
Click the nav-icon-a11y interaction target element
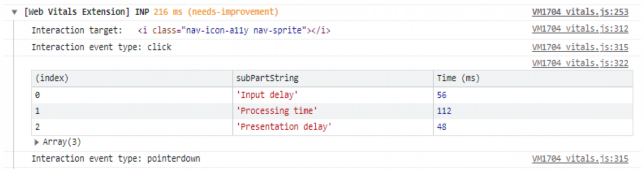click(x=234, y=31)
